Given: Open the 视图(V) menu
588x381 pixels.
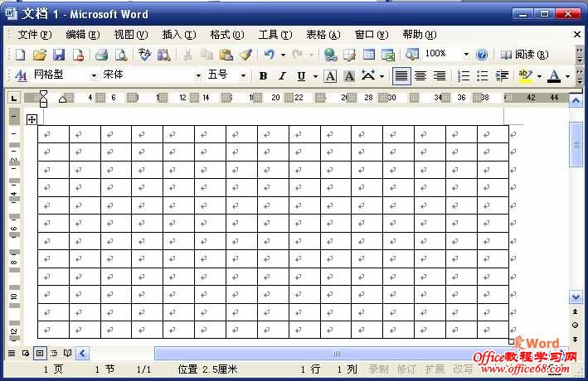Looking at the screenshot, I should point(130,35).
